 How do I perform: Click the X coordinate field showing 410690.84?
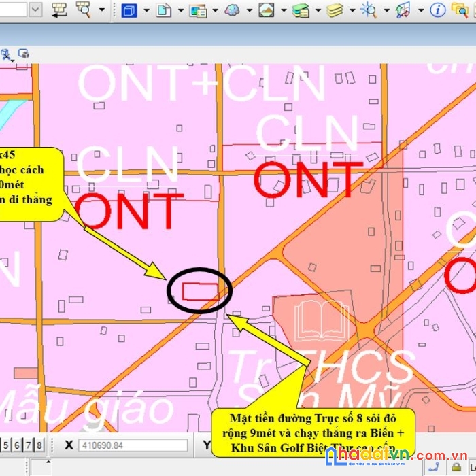(133, 445)
